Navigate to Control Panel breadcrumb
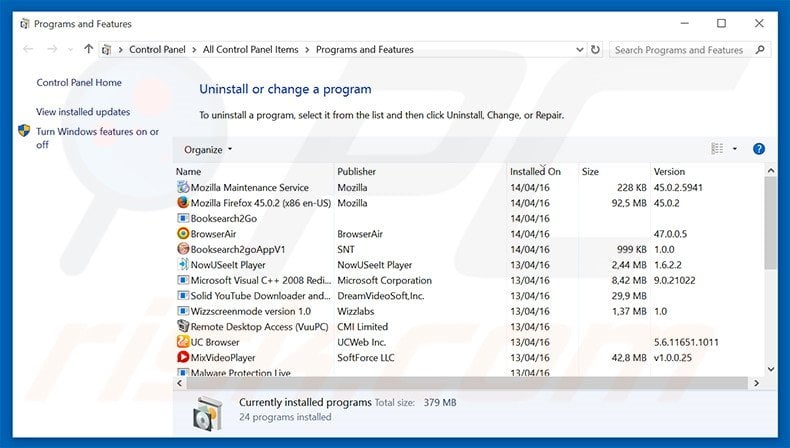The image size is (790, 448). (x=157, y=49)
